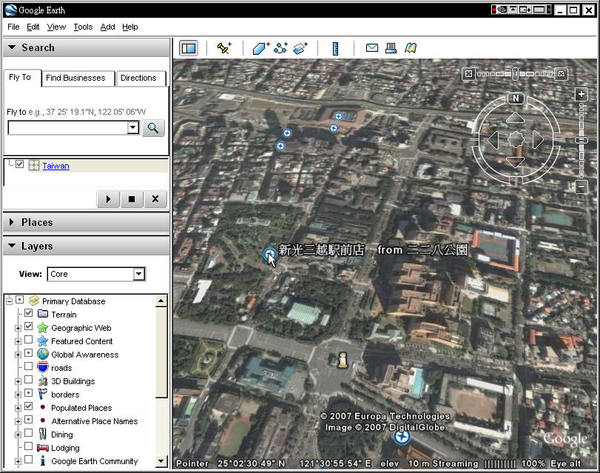This screenshot has width=600, height=473.
Task: Clear search results with X button
Action: click(155, 199)
